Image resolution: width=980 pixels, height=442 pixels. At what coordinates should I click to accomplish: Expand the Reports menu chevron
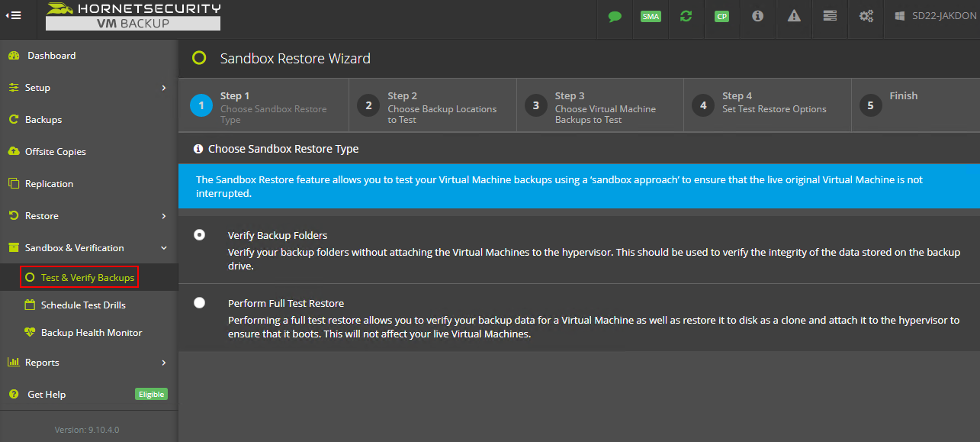pyautogui.click(x=163, y=363)
